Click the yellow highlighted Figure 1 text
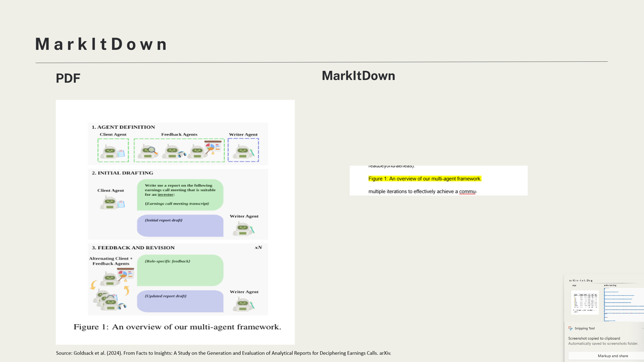Viewport: 644px width, 362px height. click(x=425, y=179)
